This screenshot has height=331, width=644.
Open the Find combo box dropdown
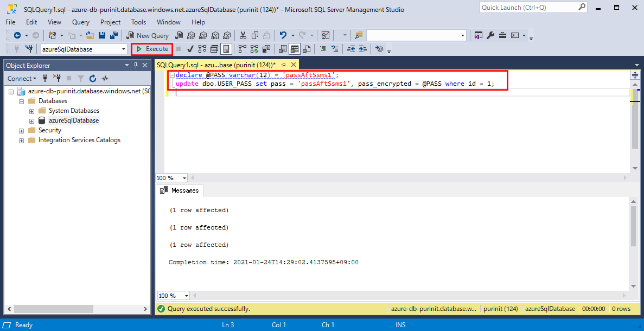tap(463, 36)
